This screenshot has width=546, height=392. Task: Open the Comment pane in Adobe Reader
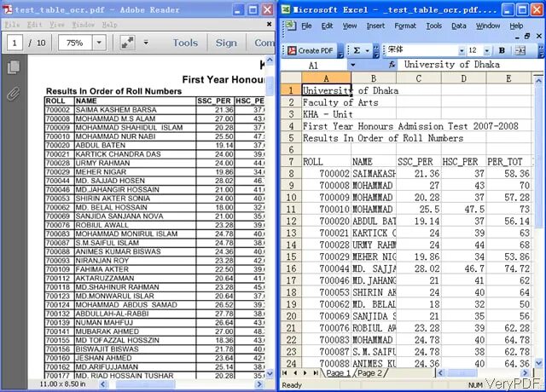click(x=264, y=43)
